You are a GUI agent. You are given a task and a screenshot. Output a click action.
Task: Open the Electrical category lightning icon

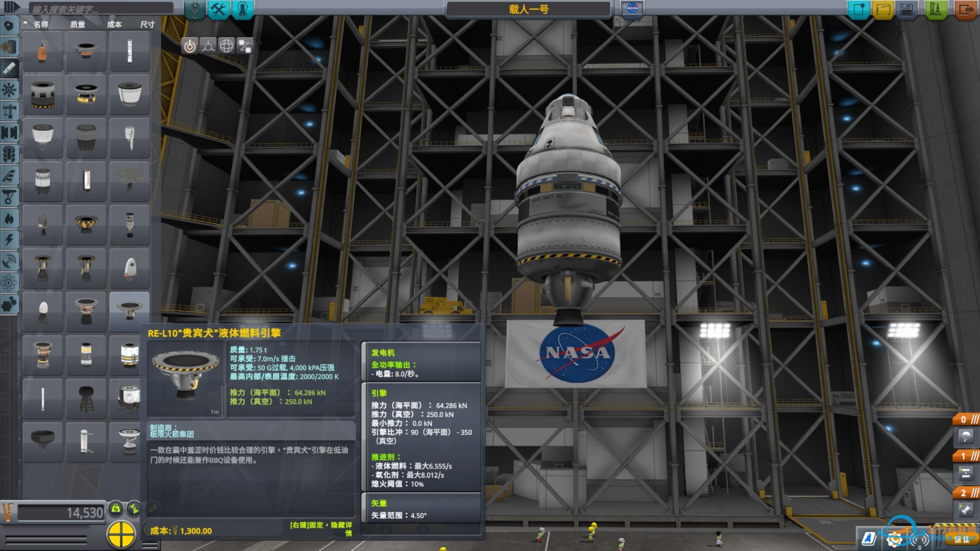[9, 240]
